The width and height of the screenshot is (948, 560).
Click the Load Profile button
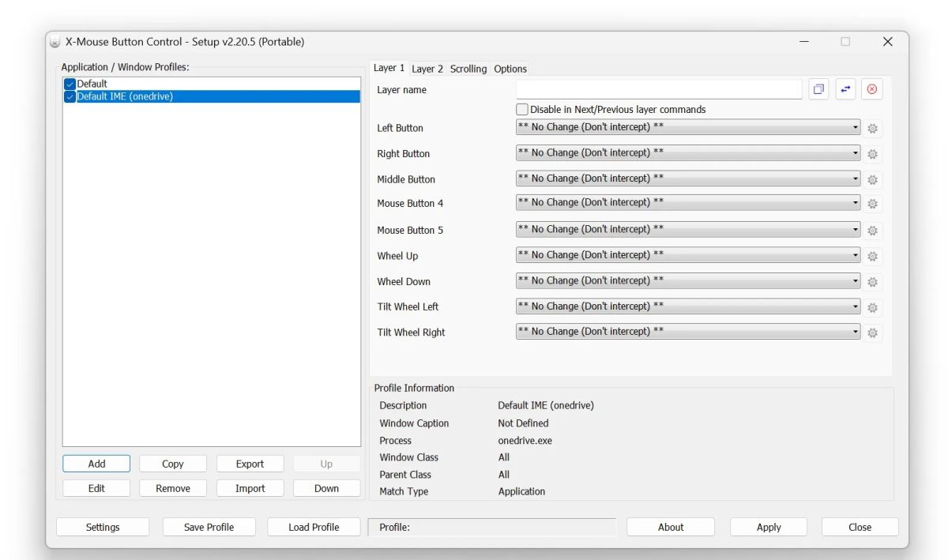tap(314, 527)
